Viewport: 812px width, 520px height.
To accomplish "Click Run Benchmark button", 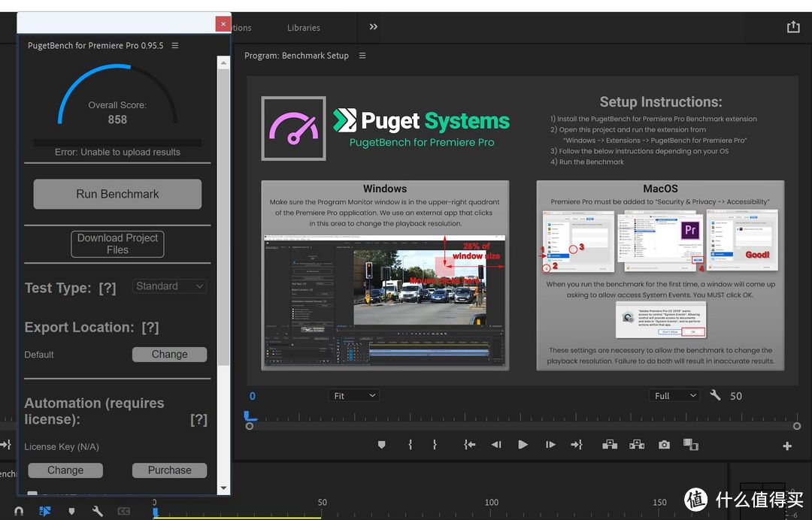I will click(x=117, y=194).
